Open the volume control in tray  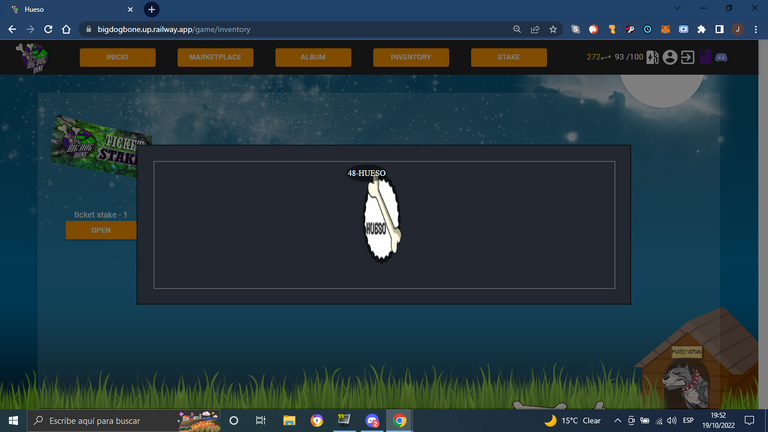pyautogui.click(x=672, y=421)
